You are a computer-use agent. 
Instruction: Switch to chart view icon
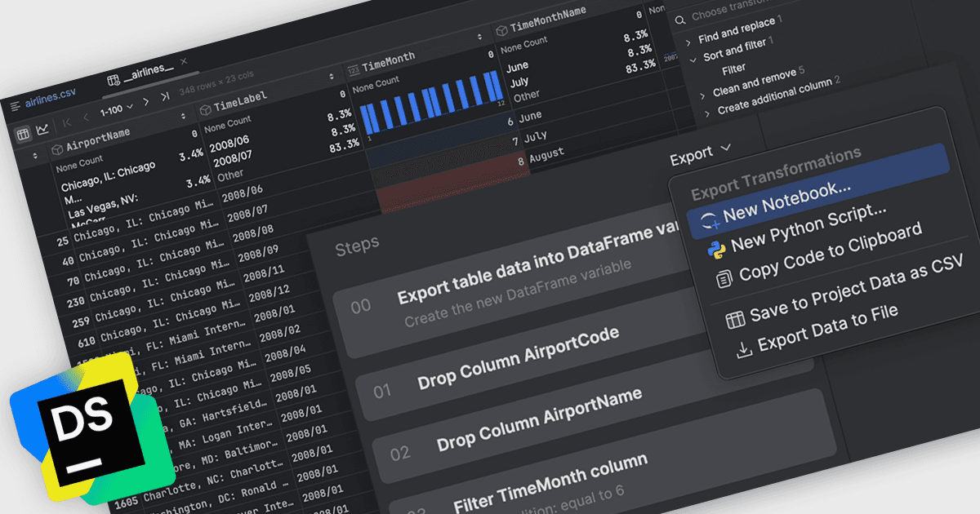[x=42, y=129]
